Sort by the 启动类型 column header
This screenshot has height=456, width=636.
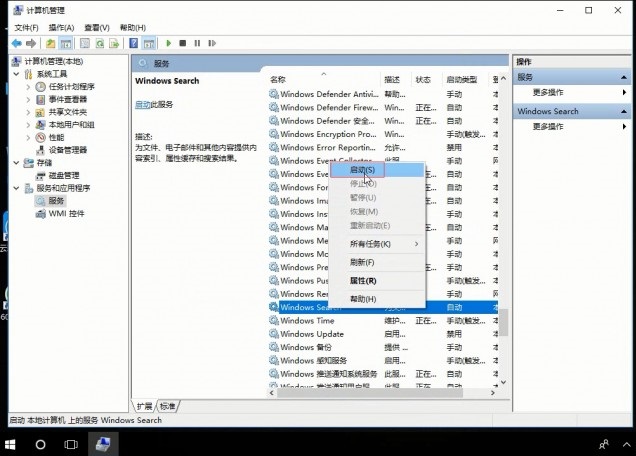click(x=465, y=80)
